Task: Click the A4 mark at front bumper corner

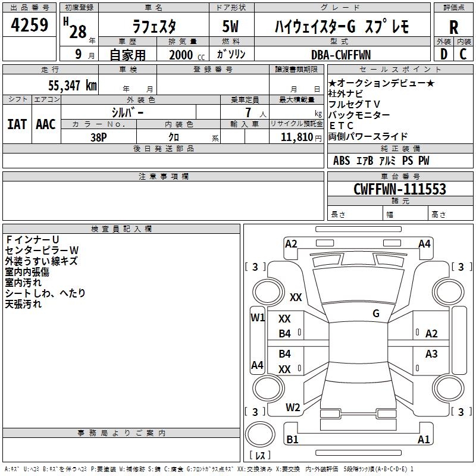Action: (x=424, y=243)
